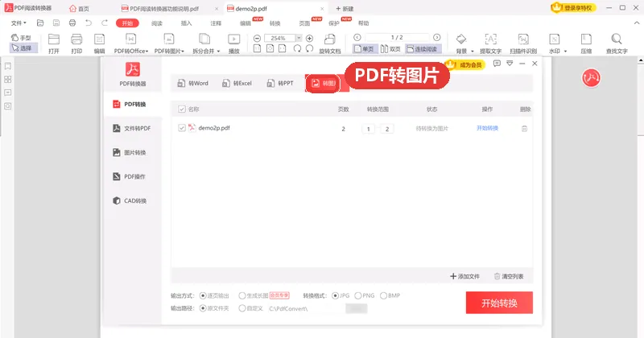Click the red 开始转换 button
Viewport: 644px width, 338px height.
499,303
